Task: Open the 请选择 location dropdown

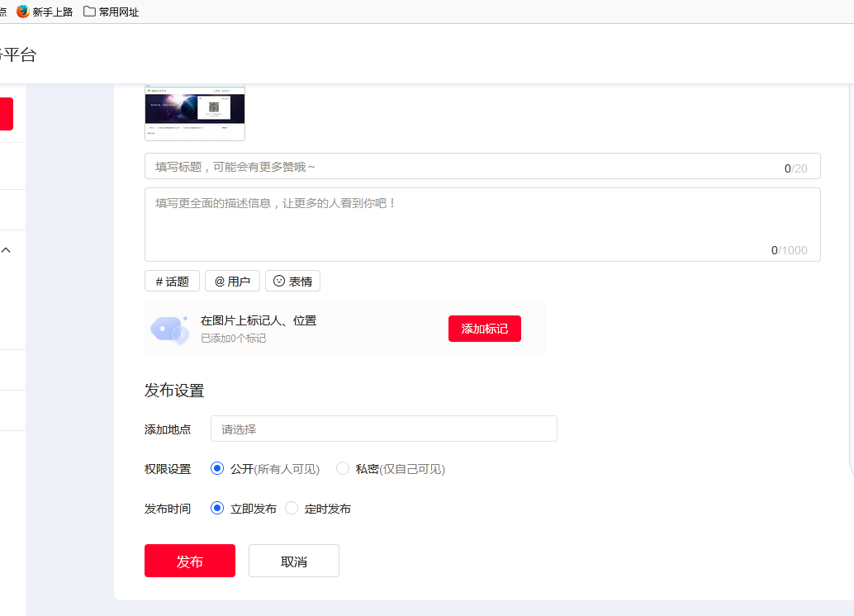Action: pyautogui.click(x=383, y=429)
